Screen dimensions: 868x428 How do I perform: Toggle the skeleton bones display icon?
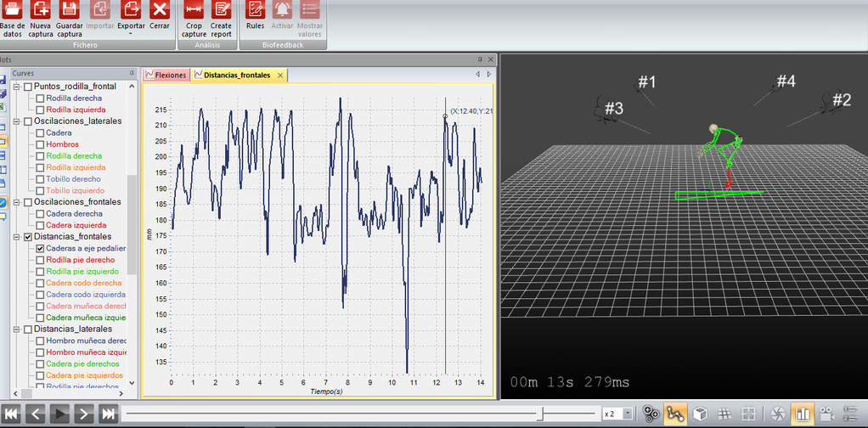(675, 414)
